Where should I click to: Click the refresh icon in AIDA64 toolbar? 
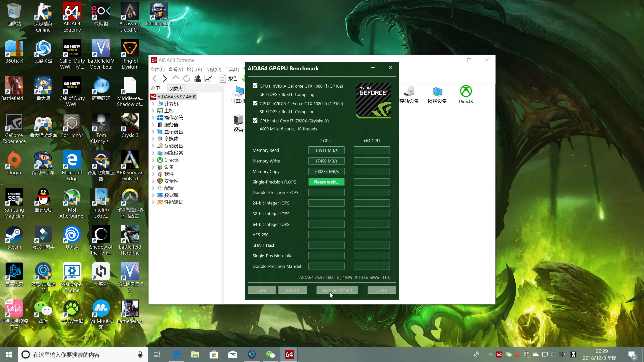186,79
